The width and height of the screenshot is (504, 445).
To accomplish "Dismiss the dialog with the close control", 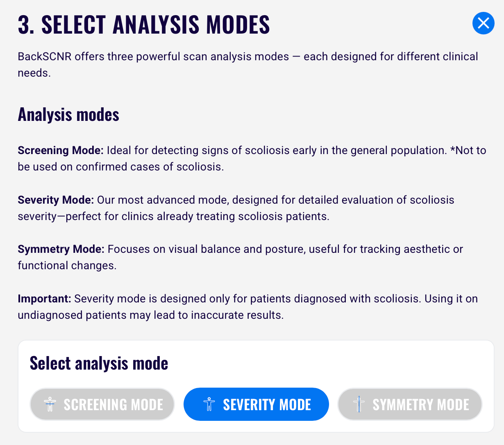I will (x=484, y=23).
